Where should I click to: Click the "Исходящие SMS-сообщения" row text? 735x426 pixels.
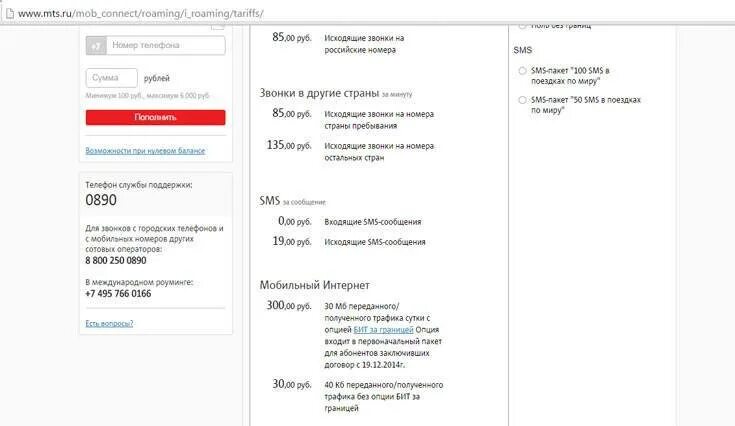click(375, 242)
